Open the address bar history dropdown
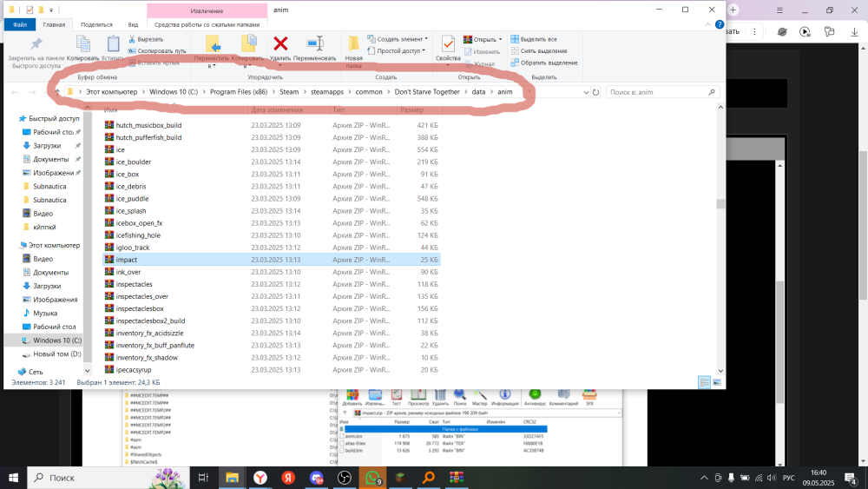This screenshot has width=868, height=489. (x=586, y=92)
